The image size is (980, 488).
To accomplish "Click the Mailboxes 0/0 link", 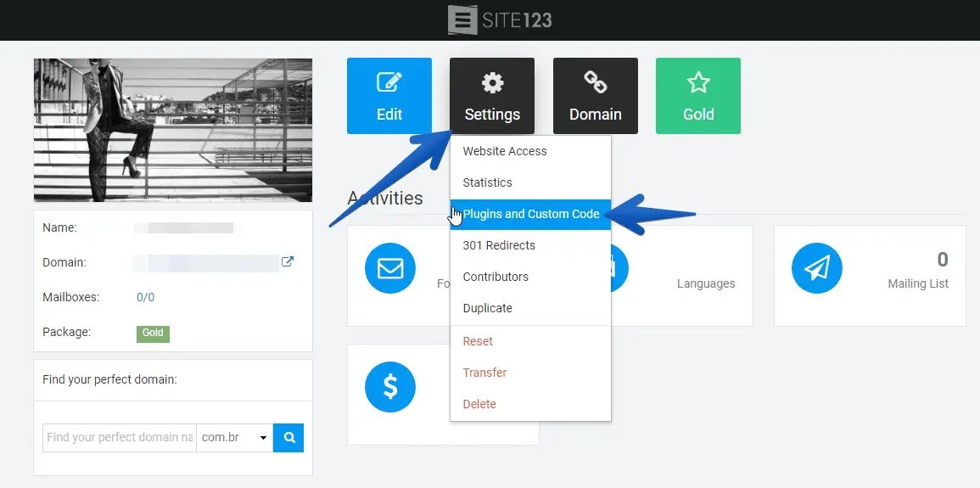I will point(145,297).
